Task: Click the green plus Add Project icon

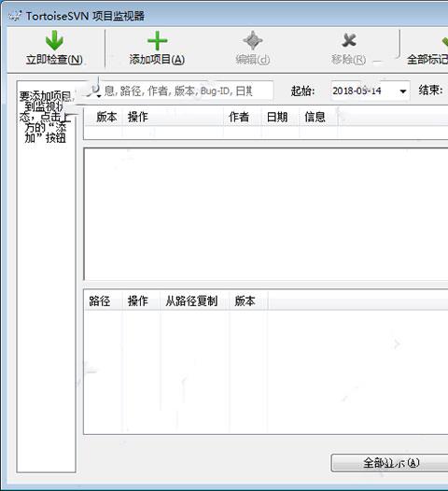Action: pyautogui.click(x=157, y=41)
